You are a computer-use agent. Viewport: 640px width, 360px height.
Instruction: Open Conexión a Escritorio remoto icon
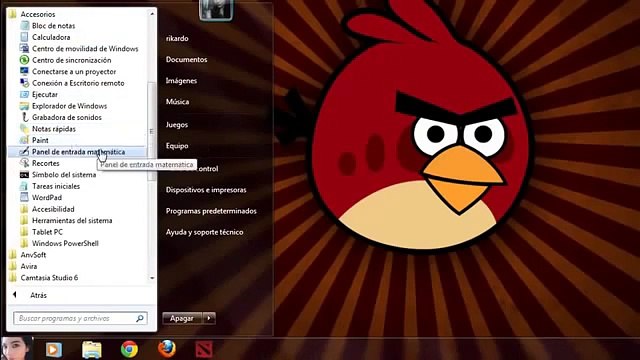[24, 82]
